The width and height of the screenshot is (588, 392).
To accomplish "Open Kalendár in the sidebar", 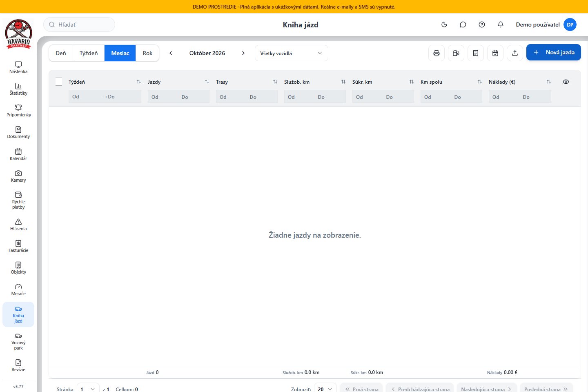I will click(x=18, y=155).
